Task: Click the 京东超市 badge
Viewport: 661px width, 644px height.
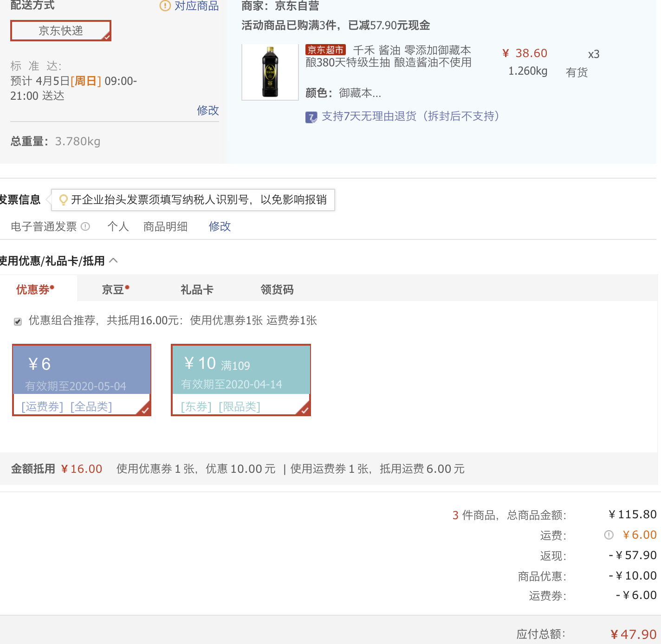Action: pyautogui.click(x=325, y=50)
